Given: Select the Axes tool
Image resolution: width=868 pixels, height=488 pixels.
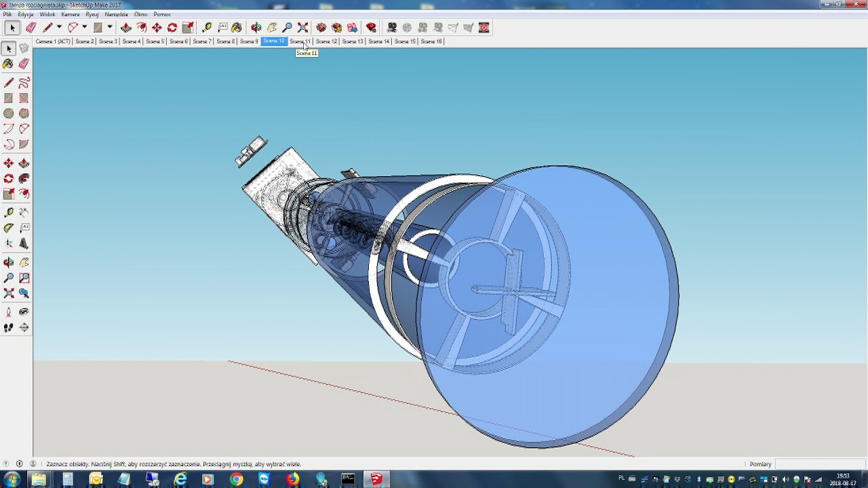Looking at the screenshot, I should point(9,244).
